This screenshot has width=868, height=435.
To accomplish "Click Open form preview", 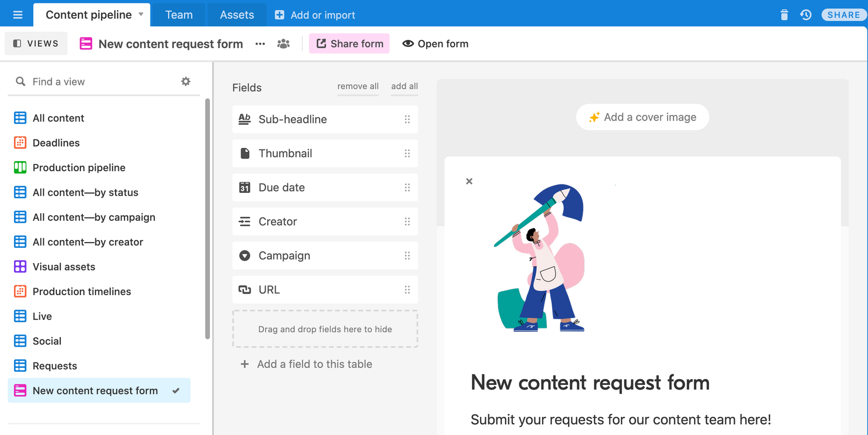I will (435, 44).
